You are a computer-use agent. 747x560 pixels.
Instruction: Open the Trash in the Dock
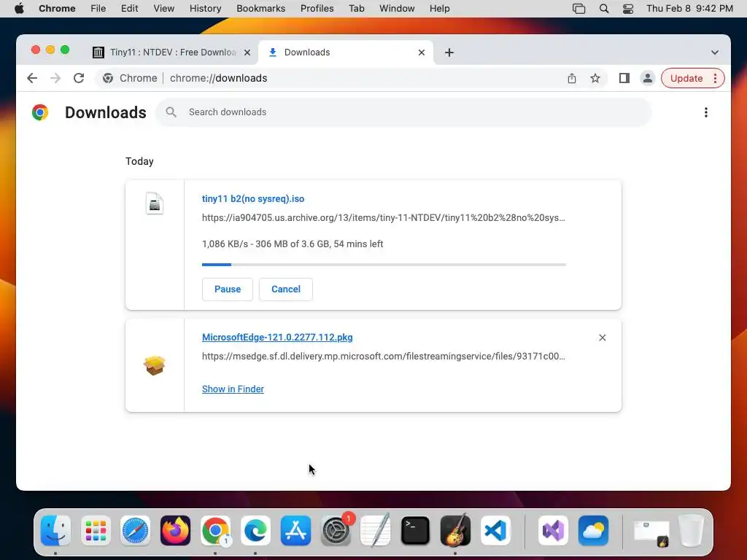click(x=691, y=531)
